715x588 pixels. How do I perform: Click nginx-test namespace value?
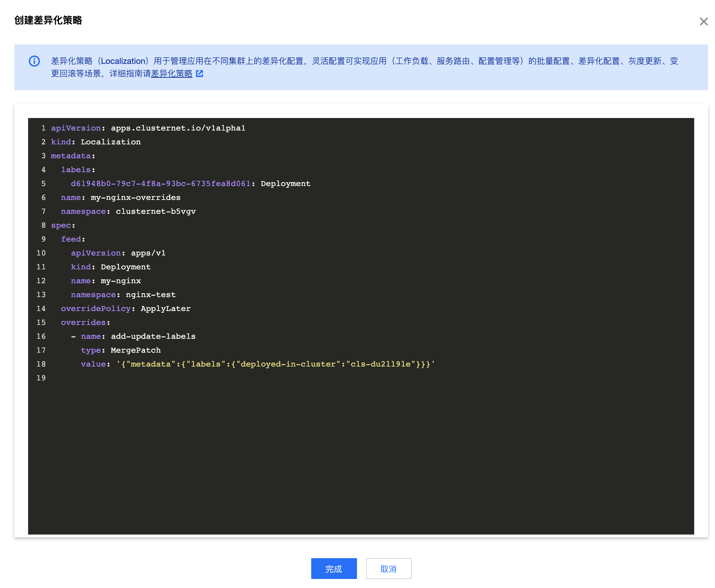[151, 295]
